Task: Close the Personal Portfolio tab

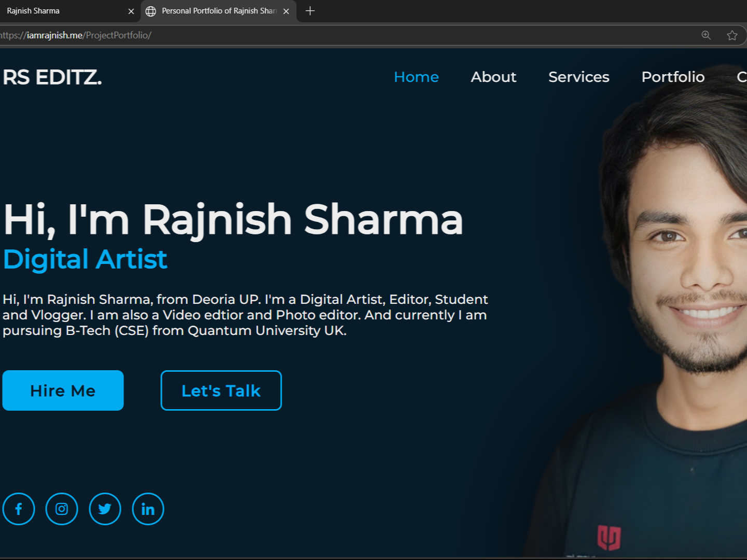Action: [286, 11]
